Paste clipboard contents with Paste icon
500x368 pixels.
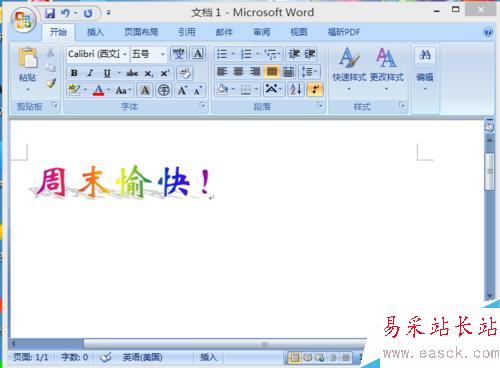[28, 57]
